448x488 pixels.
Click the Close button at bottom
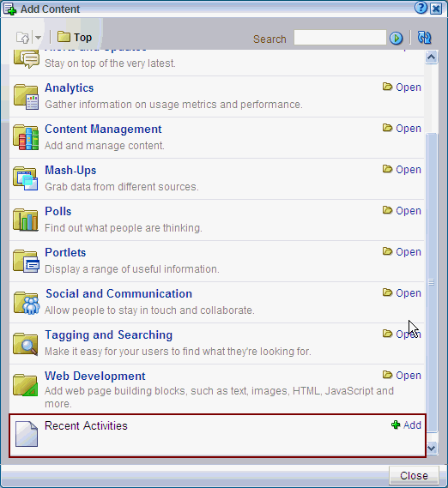(414, 475)
